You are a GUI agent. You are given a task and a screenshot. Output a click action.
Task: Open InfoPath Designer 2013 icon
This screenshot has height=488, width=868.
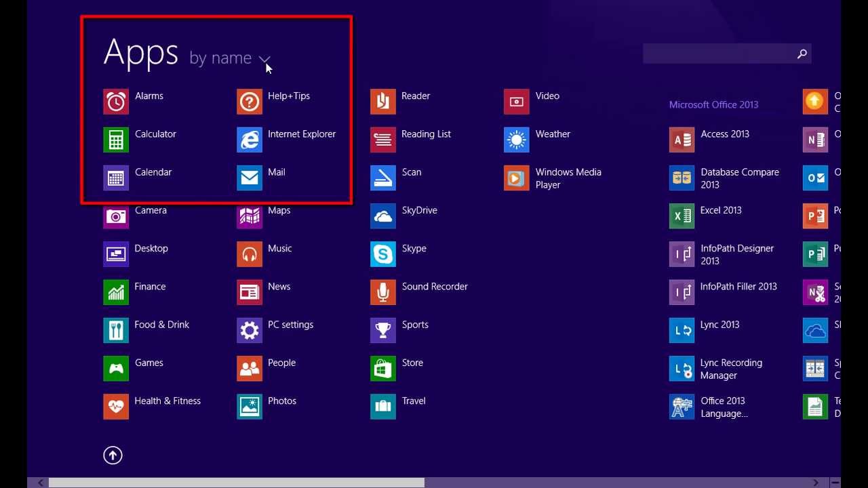682,254
